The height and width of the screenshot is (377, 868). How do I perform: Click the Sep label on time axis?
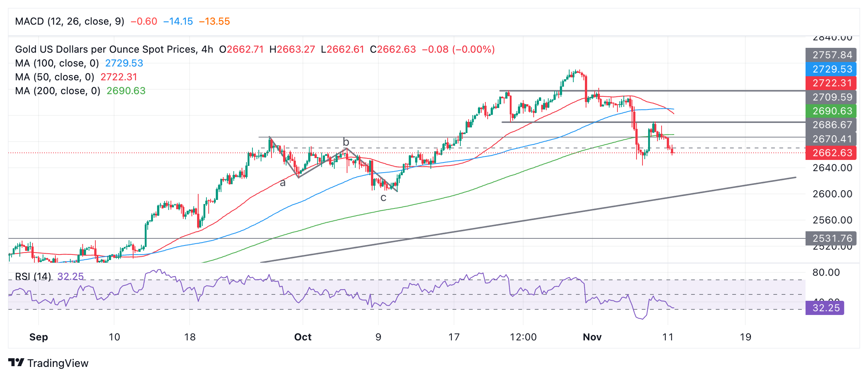pyautogui.click(x=39, y=337)
